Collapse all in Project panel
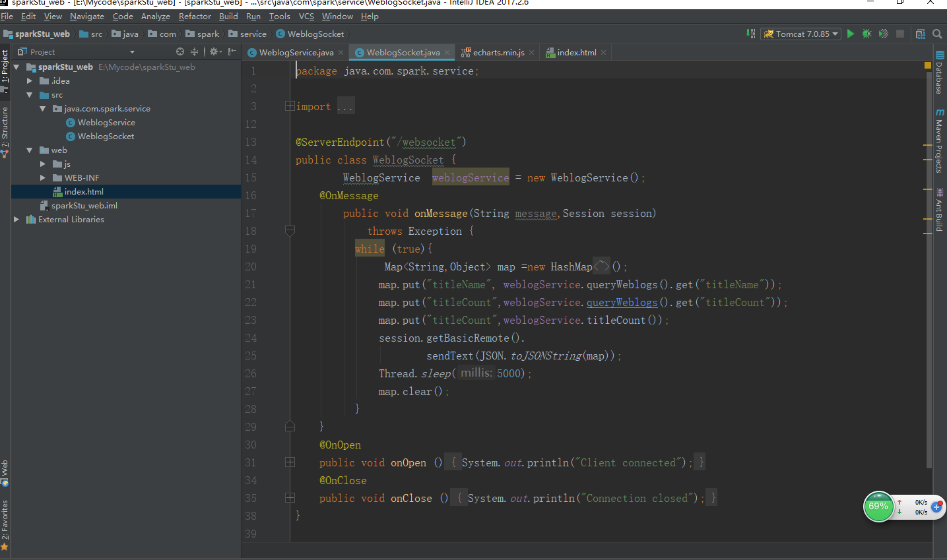Screen dimensions: 947x560 point(194,51)
